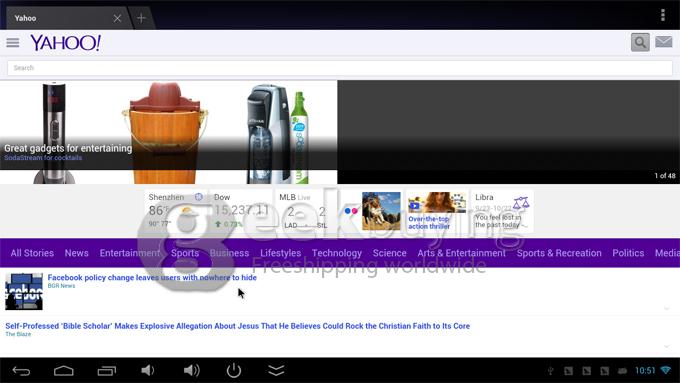Click the Yahoo search input field

[x=340, y=68]
